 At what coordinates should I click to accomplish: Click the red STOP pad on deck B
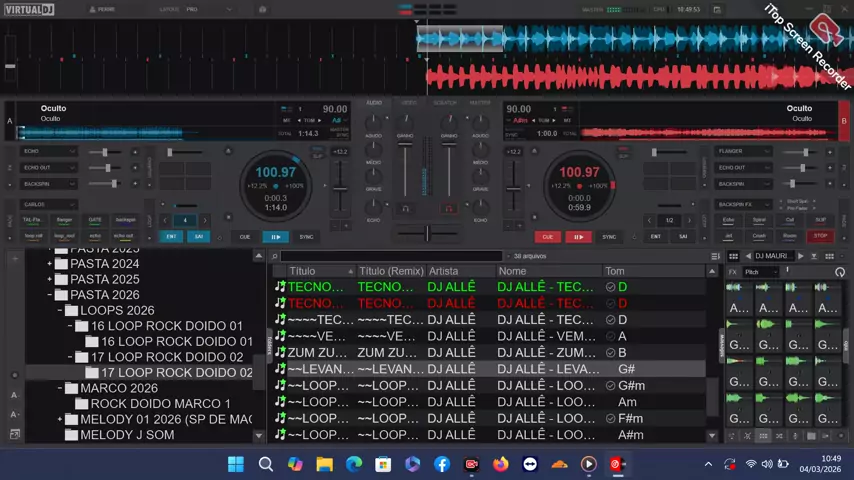coord(820,236)
